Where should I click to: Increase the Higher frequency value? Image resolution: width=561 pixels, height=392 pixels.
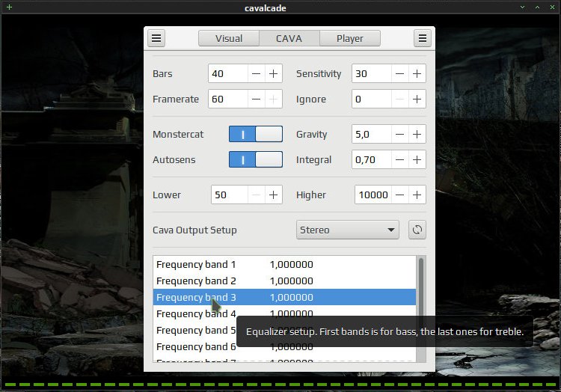417,195
